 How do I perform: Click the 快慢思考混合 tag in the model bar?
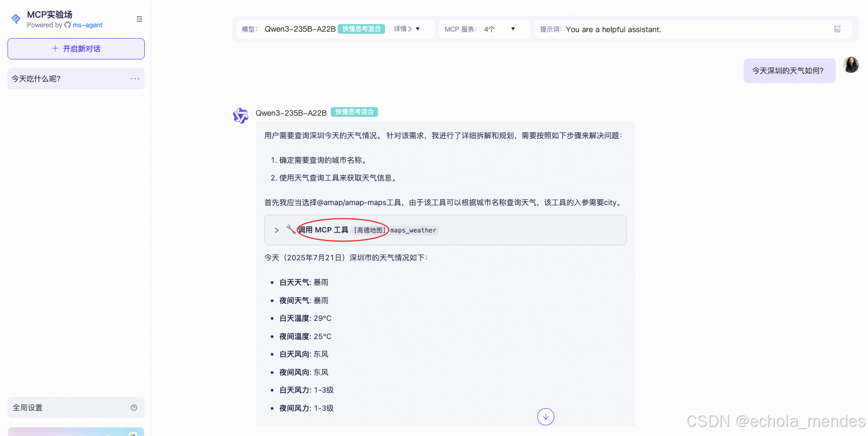pos(361,29)
